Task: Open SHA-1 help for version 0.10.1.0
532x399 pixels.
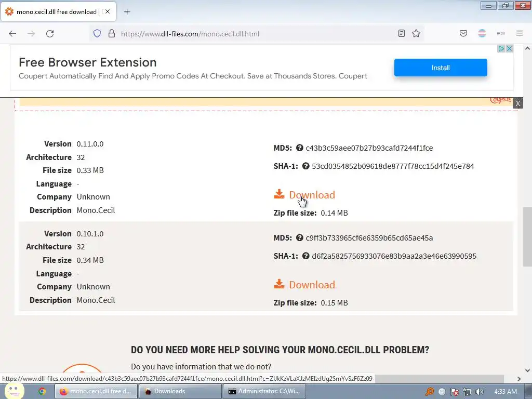Action: [305, 256]
